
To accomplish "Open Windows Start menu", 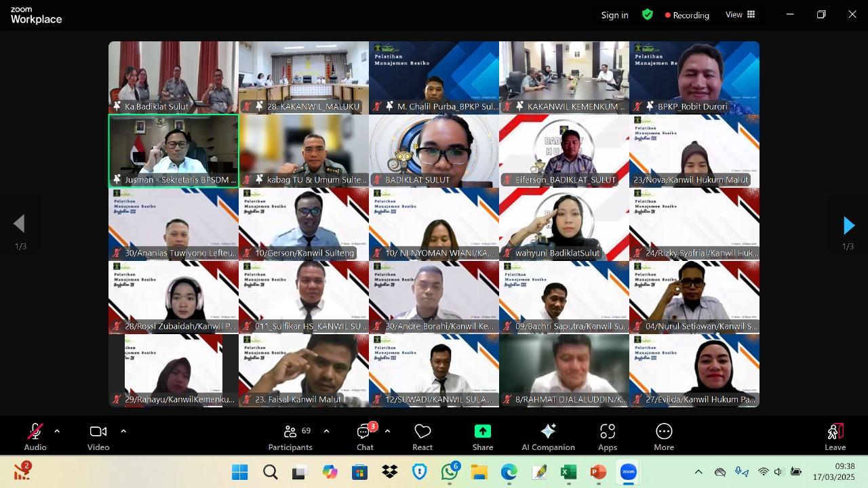I will tap(240, 472).
